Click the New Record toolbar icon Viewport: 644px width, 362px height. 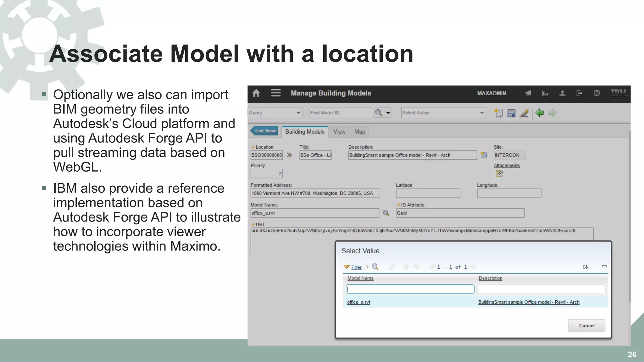(x=498, y=113)
